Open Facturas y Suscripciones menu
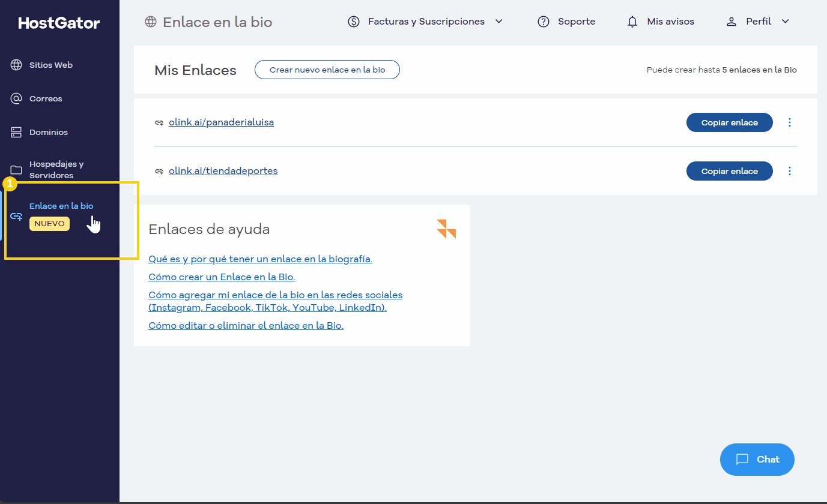827x504 pixels. [425, 22]
